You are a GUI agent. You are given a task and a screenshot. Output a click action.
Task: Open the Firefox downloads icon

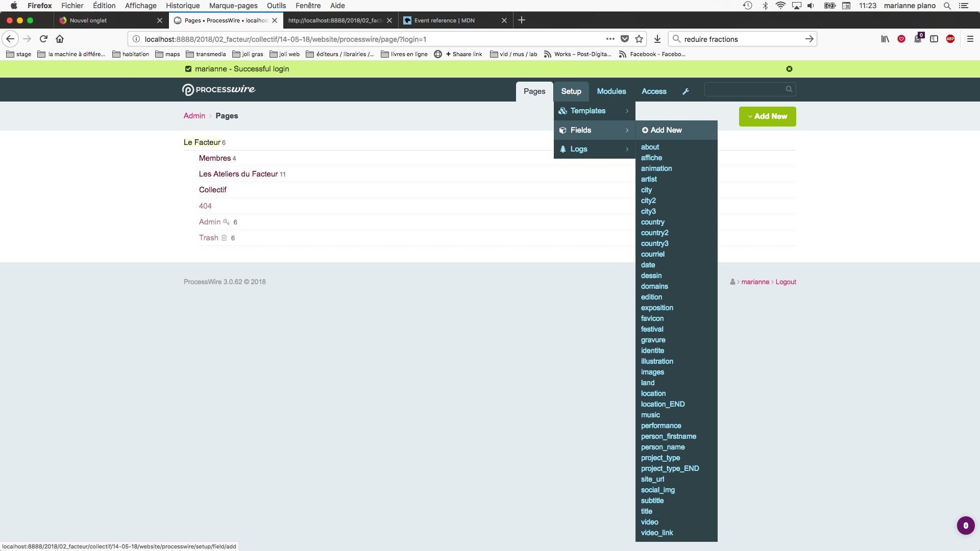click(657, 39)
